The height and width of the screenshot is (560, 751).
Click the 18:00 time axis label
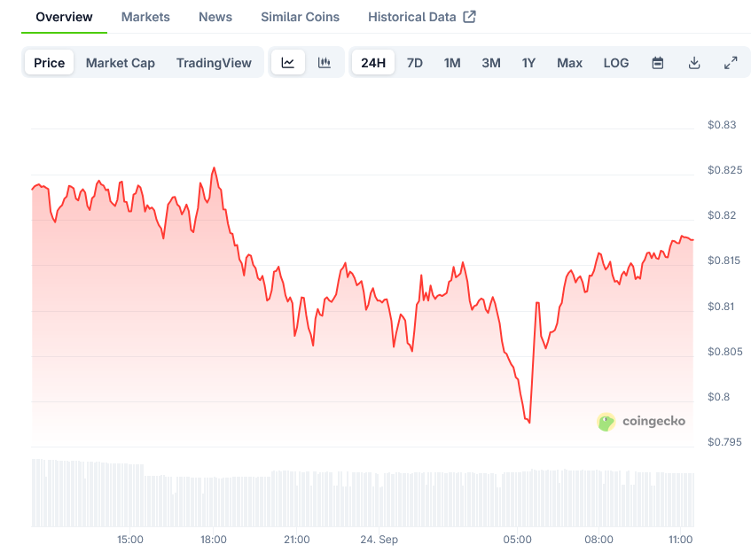click(x=214, y=540)
